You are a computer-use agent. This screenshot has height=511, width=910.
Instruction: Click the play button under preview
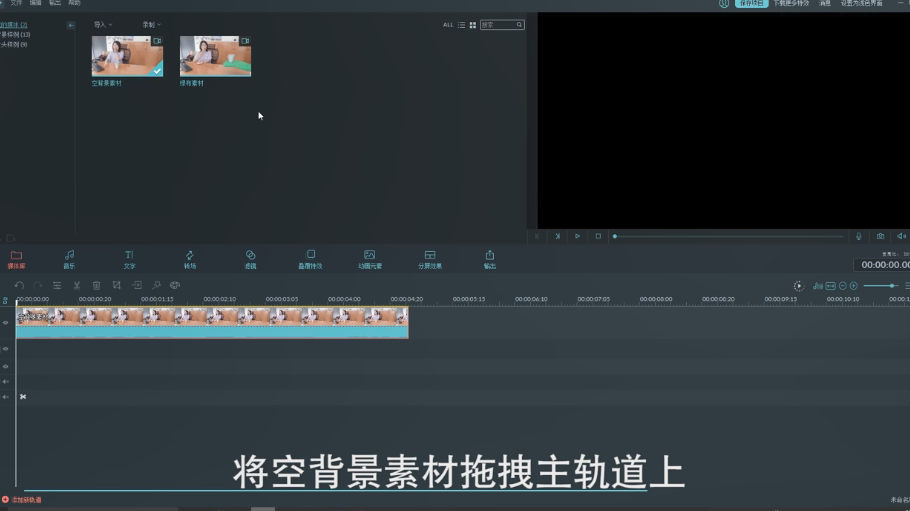pos(577,236)
